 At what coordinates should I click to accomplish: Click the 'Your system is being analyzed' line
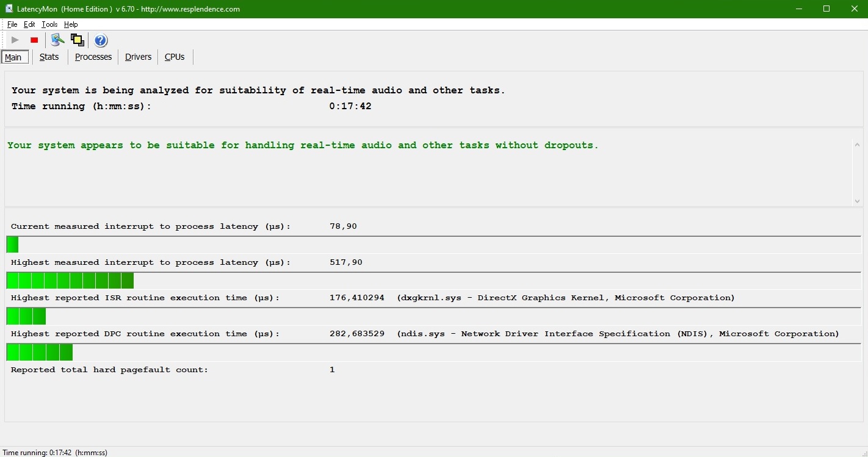[258, 90]
